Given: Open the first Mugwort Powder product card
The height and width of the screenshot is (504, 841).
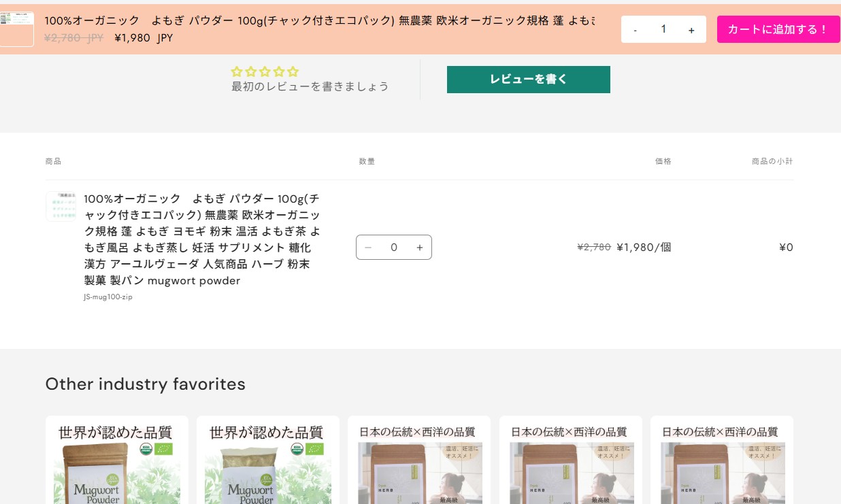Looking at the screenshot, I should point(117,460).
